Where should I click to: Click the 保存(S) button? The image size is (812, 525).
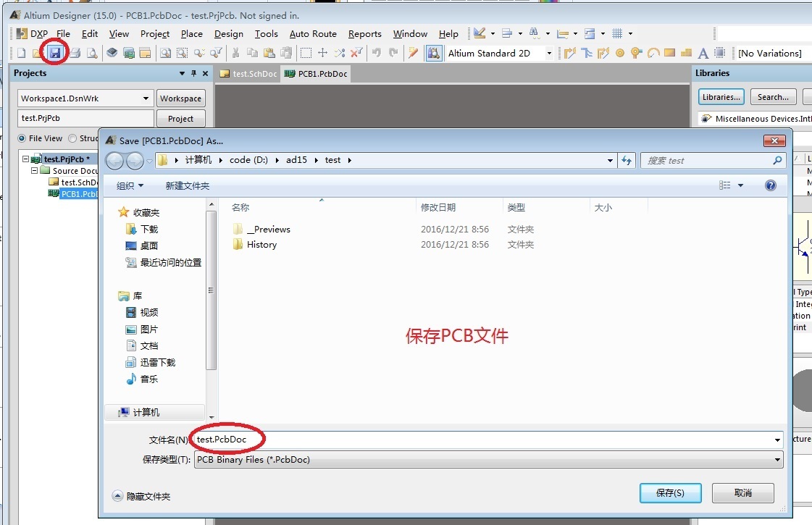[x=670, y=493]
